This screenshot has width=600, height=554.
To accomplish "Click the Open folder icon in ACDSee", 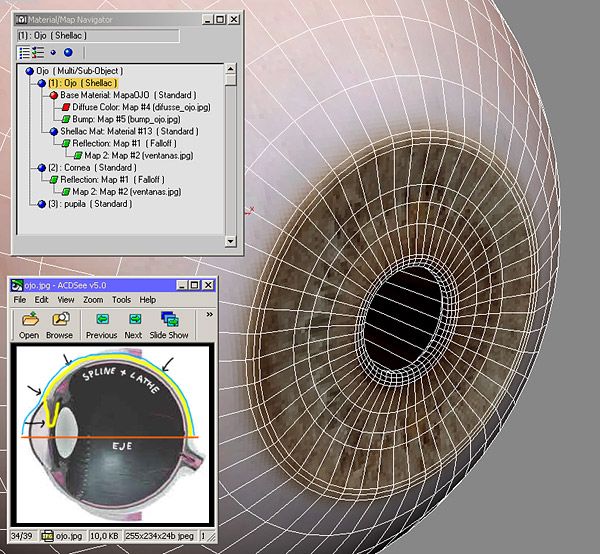I will point(30,319).
